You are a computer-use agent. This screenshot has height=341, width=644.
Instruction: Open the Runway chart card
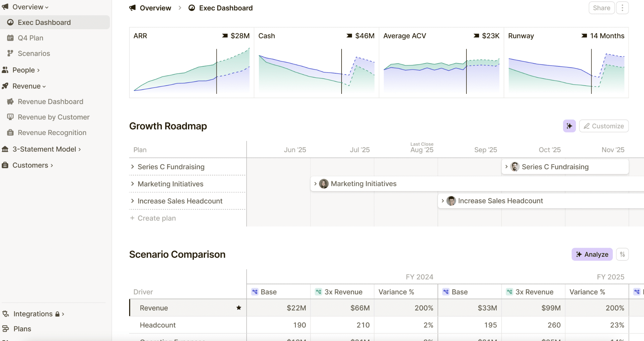[566, 62]
